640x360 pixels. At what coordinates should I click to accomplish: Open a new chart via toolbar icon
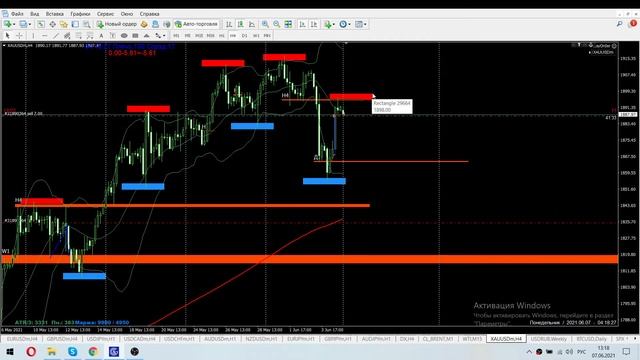pyautogui.click(x=7, y=24)
